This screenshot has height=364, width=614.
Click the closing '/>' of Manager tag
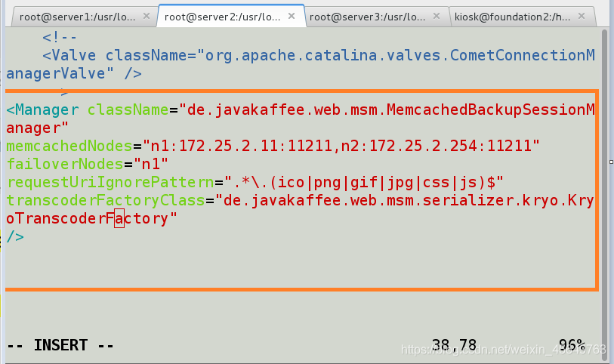point(15,236)
